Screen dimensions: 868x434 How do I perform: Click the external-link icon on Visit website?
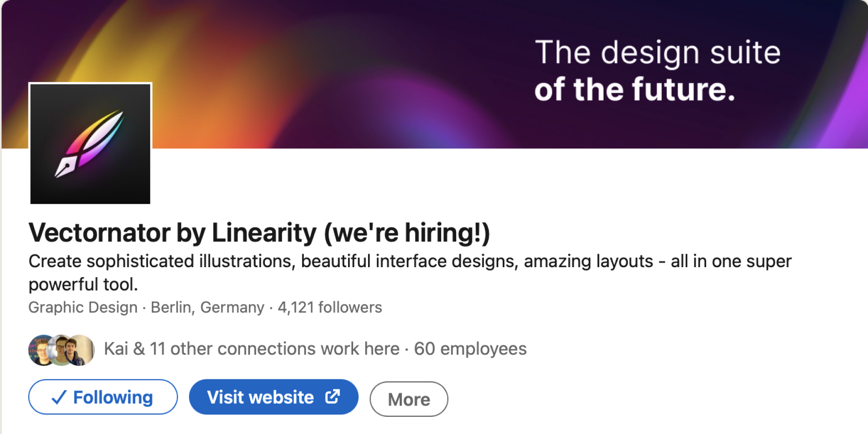(x=331, y=396)
